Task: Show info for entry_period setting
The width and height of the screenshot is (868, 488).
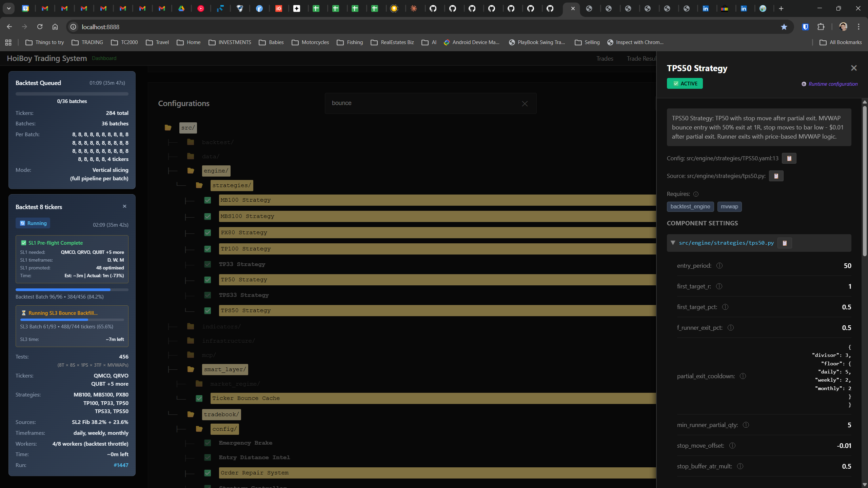Action: [x=719, y=266]
